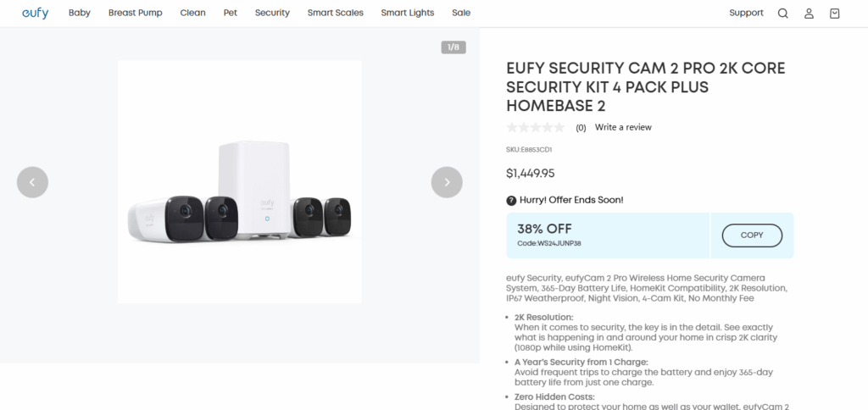Open the Clean menu
Viewport: 868px width, 410px height.
(x=192, y=13)
